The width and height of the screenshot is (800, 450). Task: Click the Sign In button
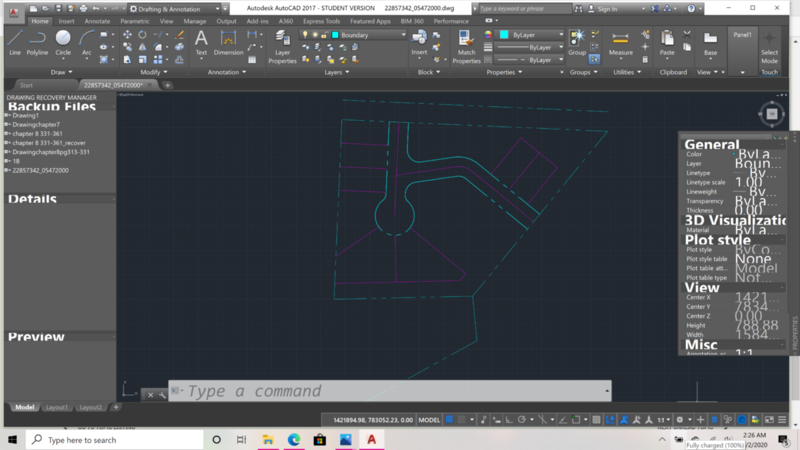(x=607, y=8)
